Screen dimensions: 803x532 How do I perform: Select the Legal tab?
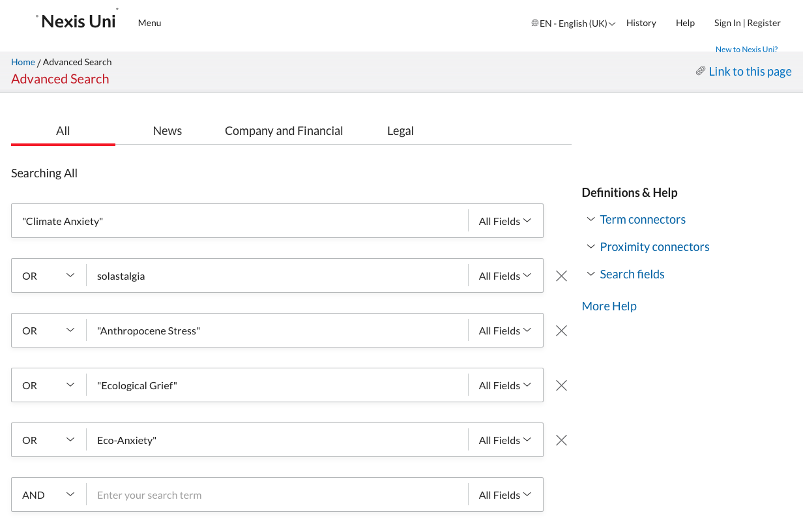pyautogui.click(x=400, y=131)
